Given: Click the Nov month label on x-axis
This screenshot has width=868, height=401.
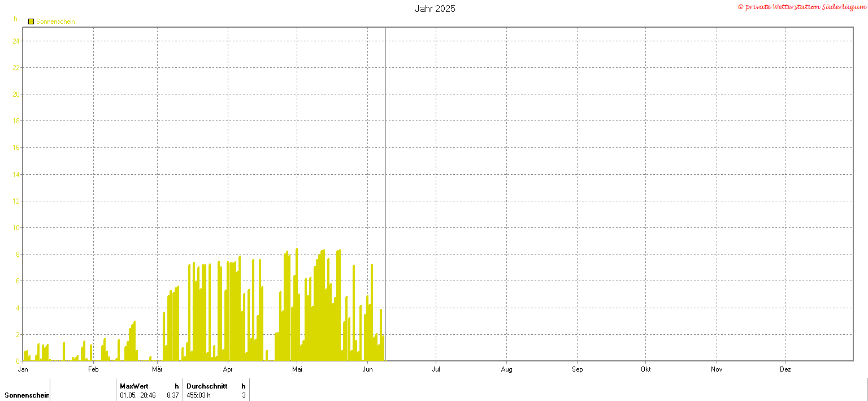Looking at the screenshot, I should [717, 370].
